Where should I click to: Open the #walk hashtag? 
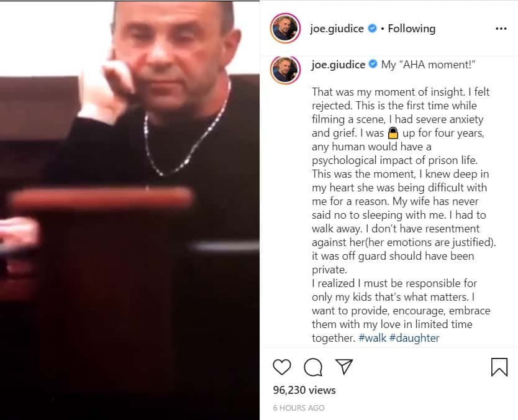pyautogui.click(x=372, y=338)
